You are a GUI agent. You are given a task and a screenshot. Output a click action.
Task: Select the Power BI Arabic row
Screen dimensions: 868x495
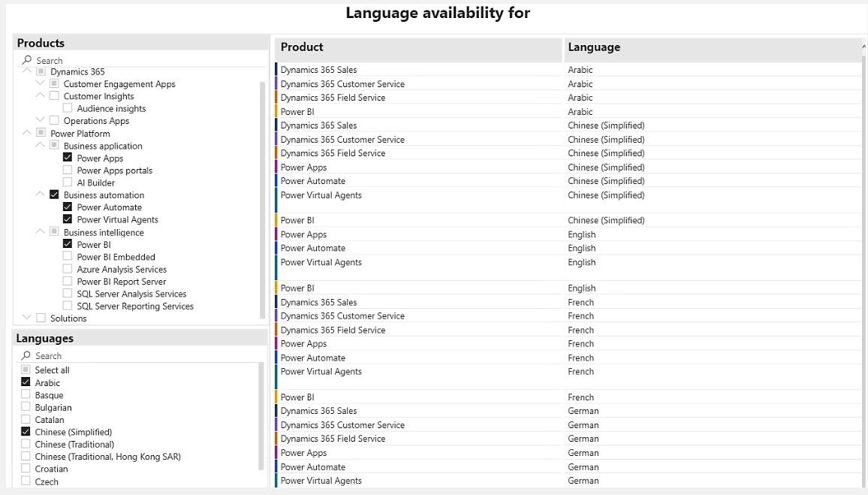(568, 111)
